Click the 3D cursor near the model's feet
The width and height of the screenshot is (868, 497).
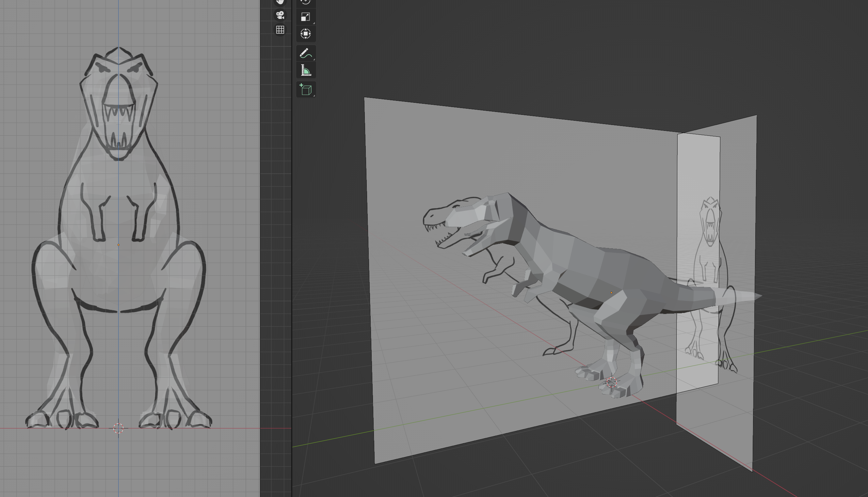[x=611, y=382]
